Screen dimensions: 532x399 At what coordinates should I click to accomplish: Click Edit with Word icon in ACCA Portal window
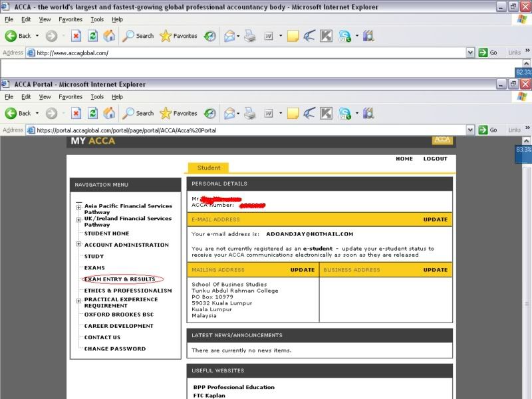269,113
